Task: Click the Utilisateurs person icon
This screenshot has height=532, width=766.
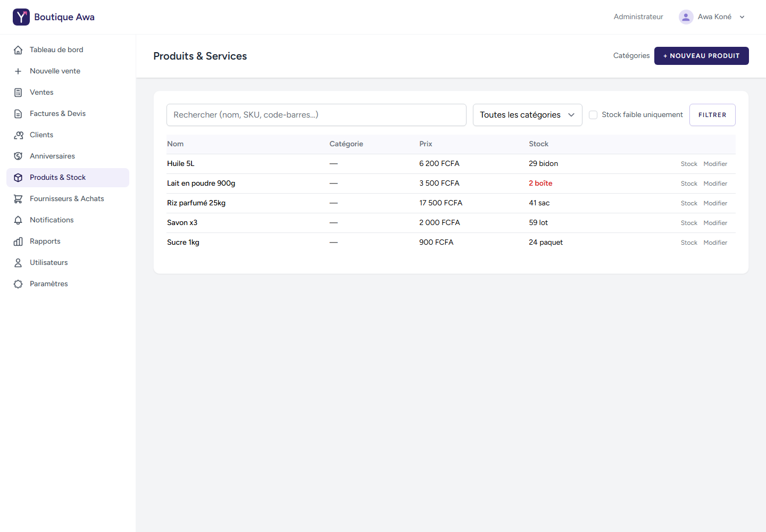Action: pyautogui.click(x=18, y=263)
